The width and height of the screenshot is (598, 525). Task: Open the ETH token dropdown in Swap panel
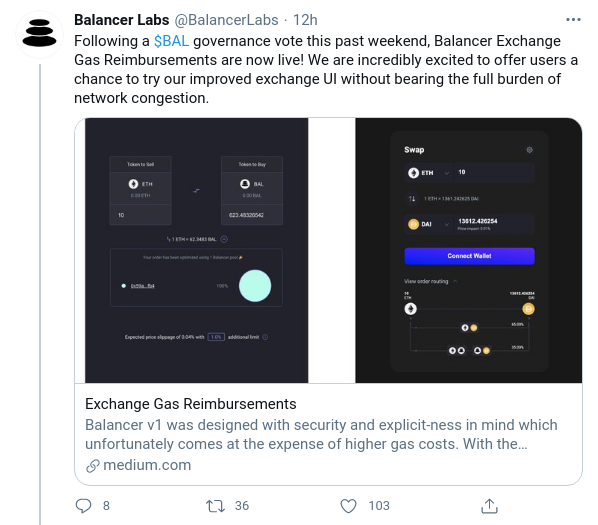tap(428, 173)
